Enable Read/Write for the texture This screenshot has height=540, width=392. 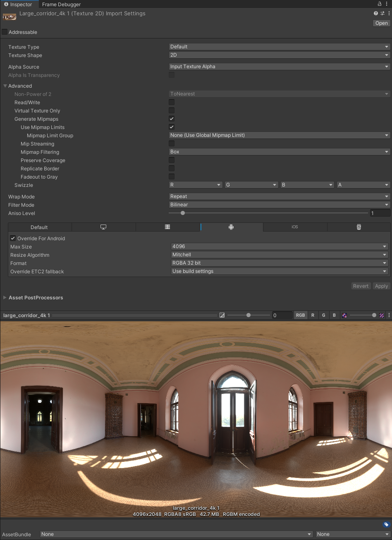click(172, 102)
